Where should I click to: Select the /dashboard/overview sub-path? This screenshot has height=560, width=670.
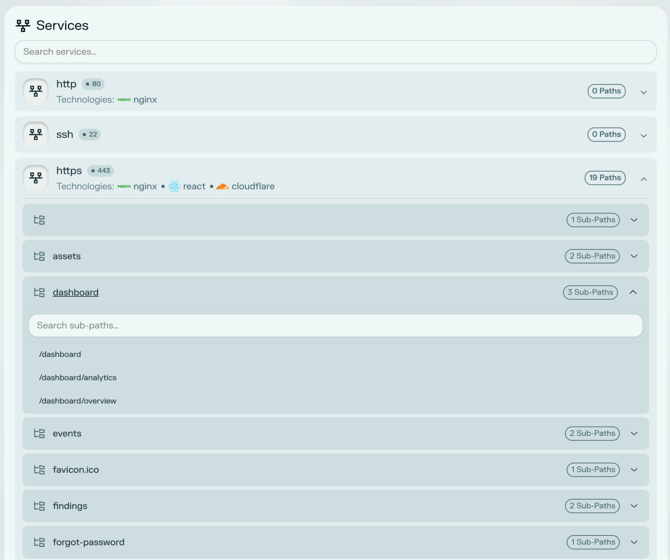(x=78, y=401)
